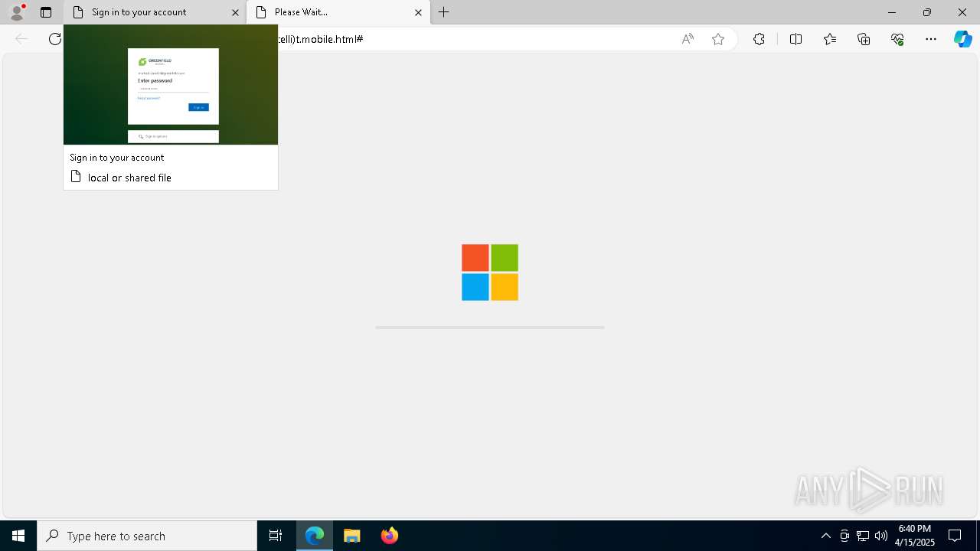Click the address bar URL text

[320, 39]
